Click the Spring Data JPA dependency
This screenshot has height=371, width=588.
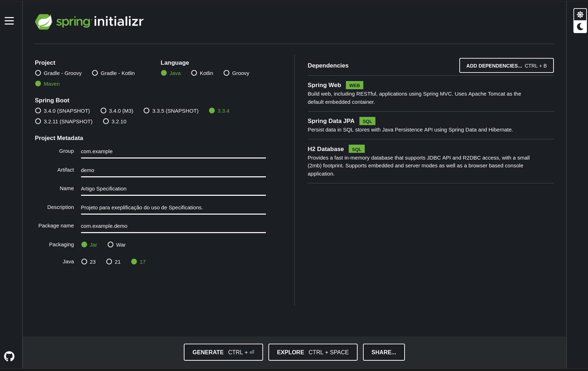331,121
